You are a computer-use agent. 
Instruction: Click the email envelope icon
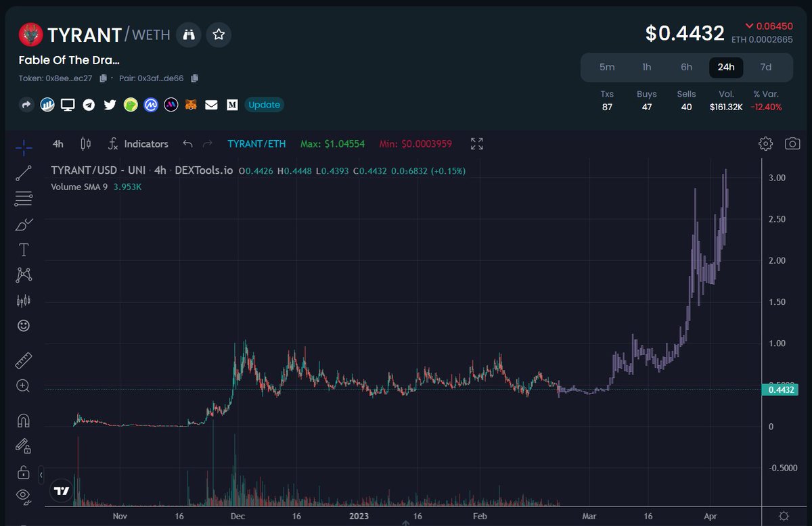(212, 105)
